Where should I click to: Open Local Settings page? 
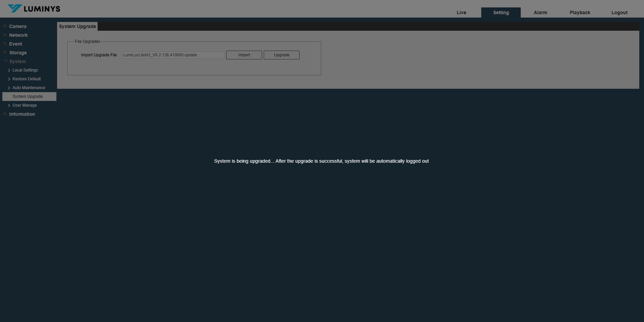tap(25, 70)
